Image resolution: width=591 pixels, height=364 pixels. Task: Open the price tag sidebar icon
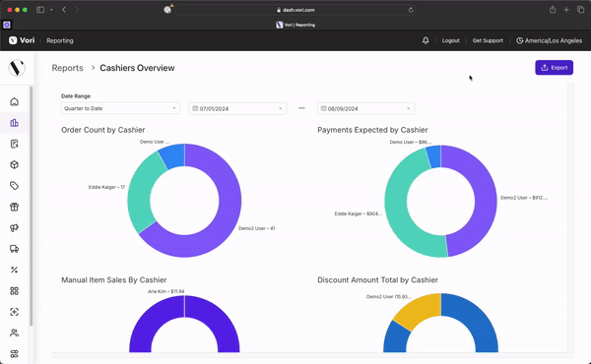click(15, 186)
